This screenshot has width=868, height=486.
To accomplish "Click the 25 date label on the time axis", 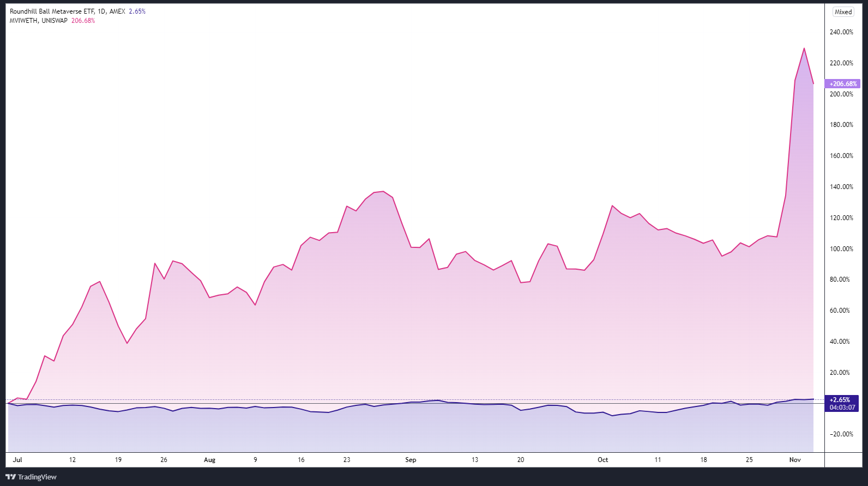I will (x=749, y=460).
